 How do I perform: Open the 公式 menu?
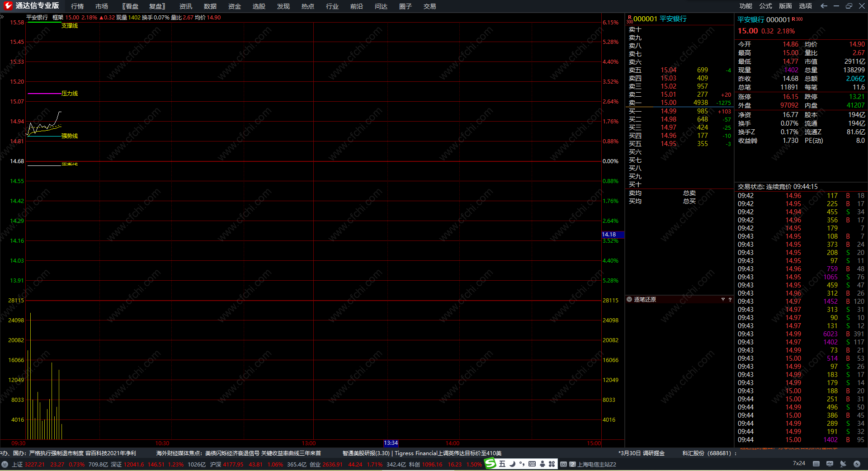pyautogui.click(x=766, y=6)
